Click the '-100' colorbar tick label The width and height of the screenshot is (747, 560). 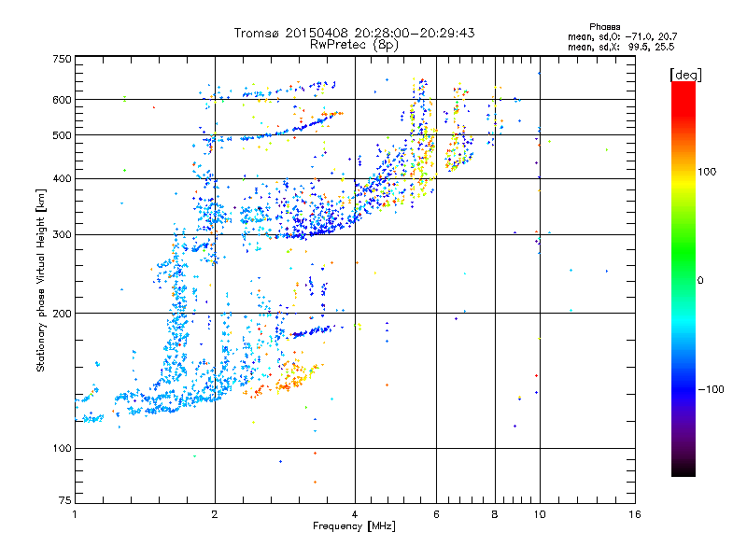pos(712,389)
